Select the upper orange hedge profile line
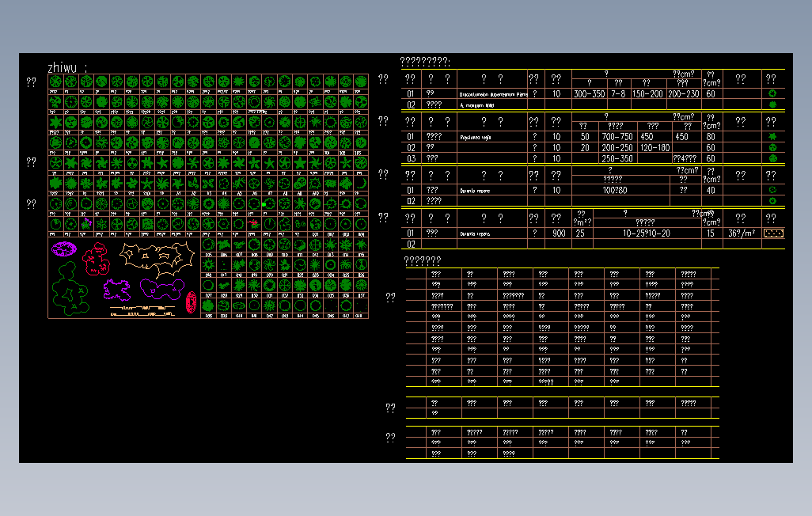812x516 pixels. click(x=142, y=308)
